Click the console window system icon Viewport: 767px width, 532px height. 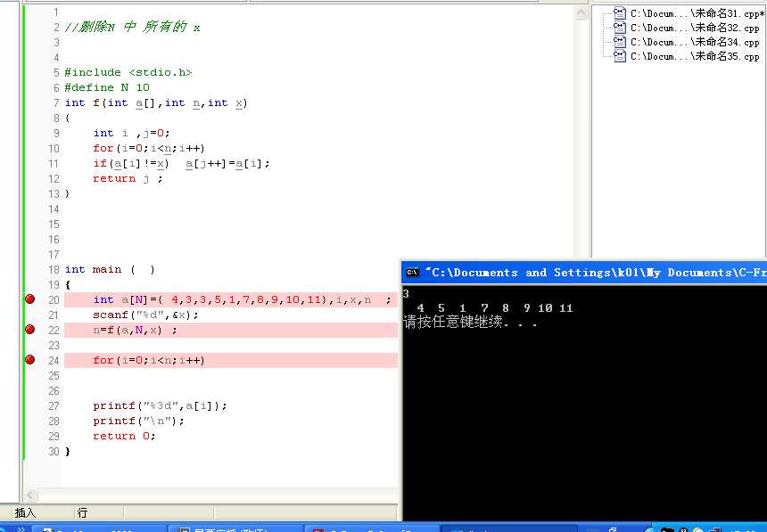pyautogui.click(x=412, y=273)
